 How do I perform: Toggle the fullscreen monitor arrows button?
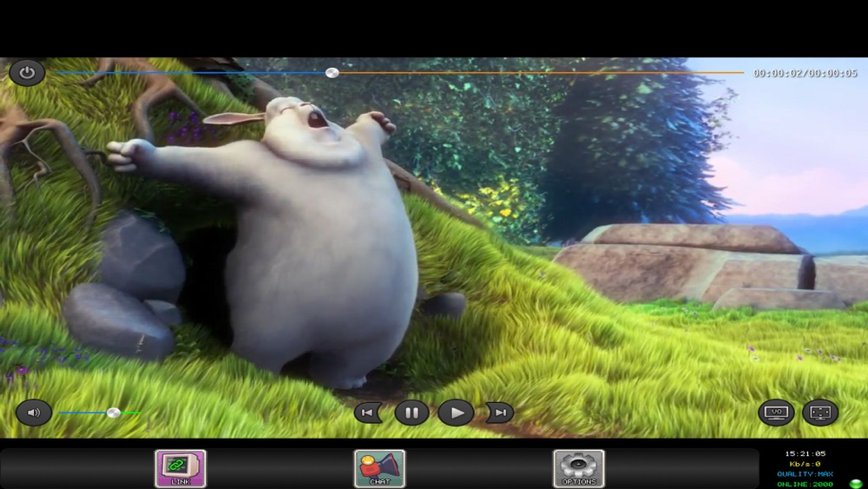click(820, 413)
